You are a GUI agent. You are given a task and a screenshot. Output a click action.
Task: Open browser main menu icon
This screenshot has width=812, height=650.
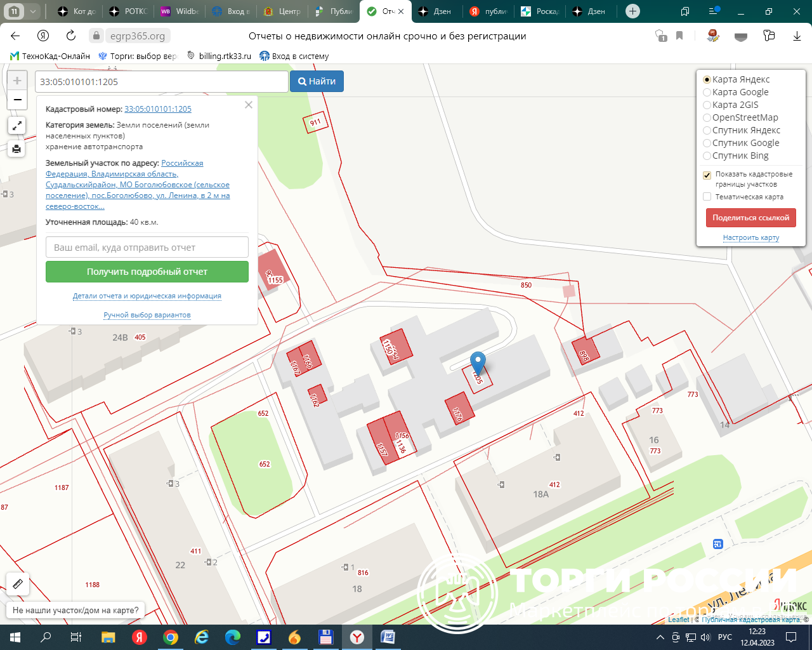[x=714, y=11]
